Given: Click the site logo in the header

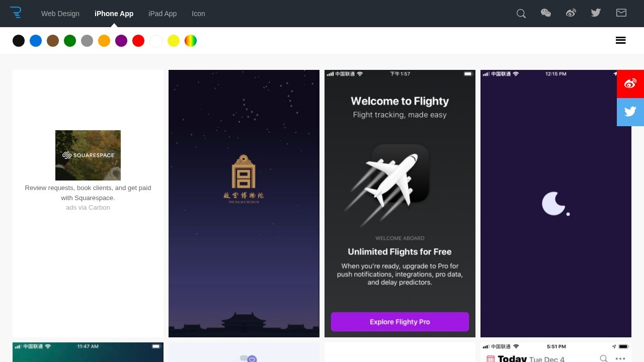Looking at the screenshot, I should tap(16, 13).
